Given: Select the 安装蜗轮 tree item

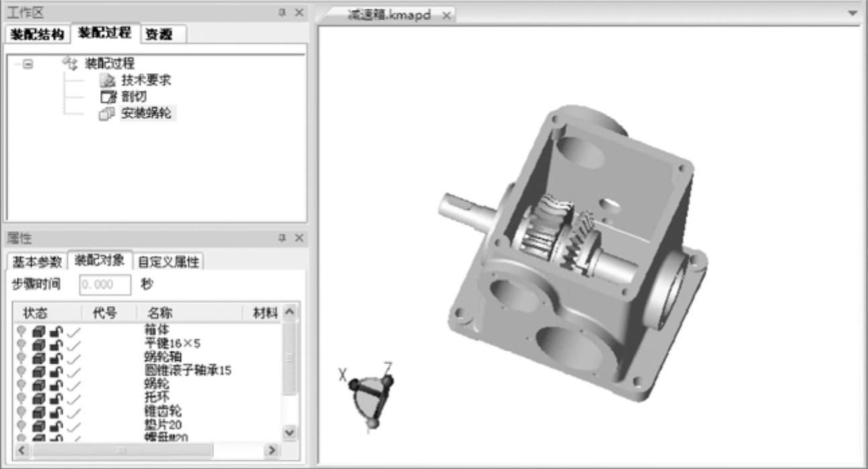Looking at the screenshot, I should [x=146, y=114].
